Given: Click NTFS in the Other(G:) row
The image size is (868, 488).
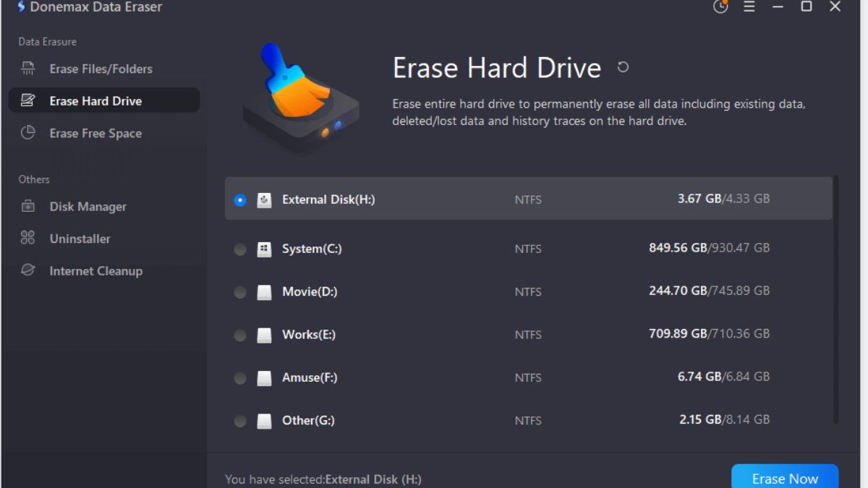Looking at the screenshot, I should point(528,421).
